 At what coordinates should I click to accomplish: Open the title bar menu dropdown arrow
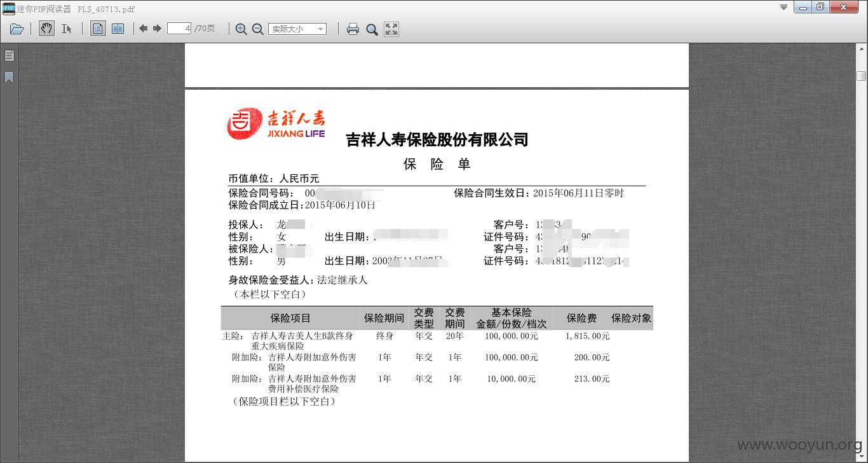[783, 8]
